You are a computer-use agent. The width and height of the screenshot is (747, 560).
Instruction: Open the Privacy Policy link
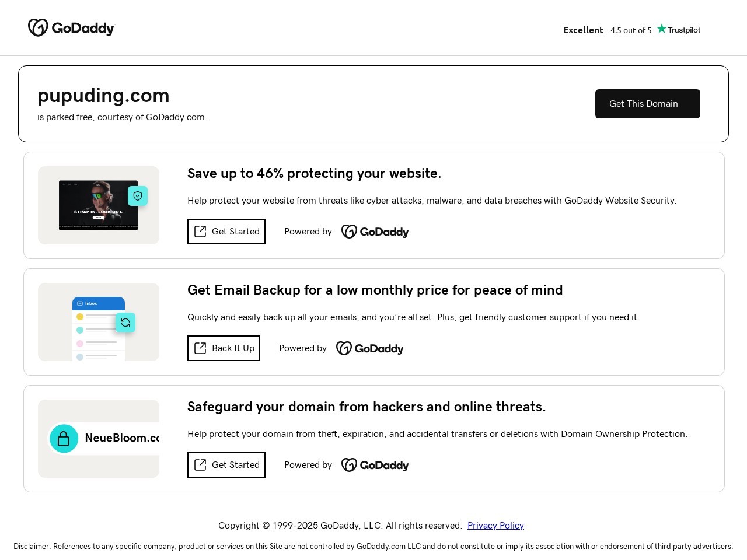click(x=495, y=526)
